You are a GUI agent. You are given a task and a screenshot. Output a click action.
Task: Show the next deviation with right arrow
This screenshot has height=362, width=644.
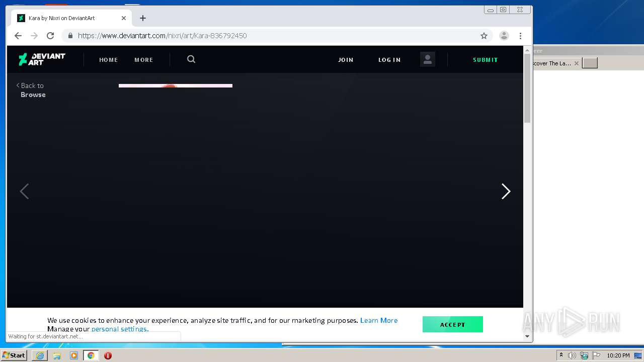click(x=506, y=191)
